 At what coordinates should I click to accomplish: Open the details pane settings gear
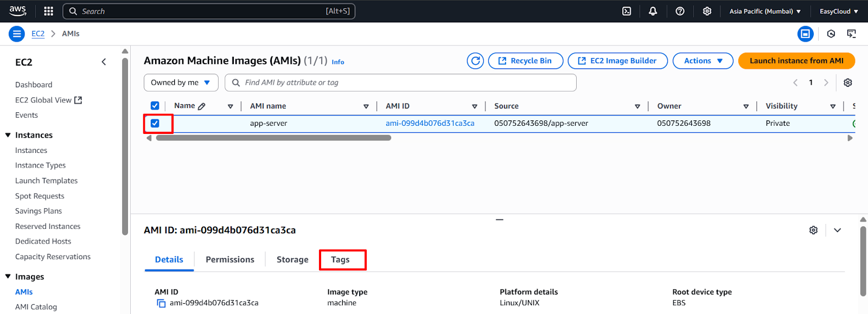(813, 230)
